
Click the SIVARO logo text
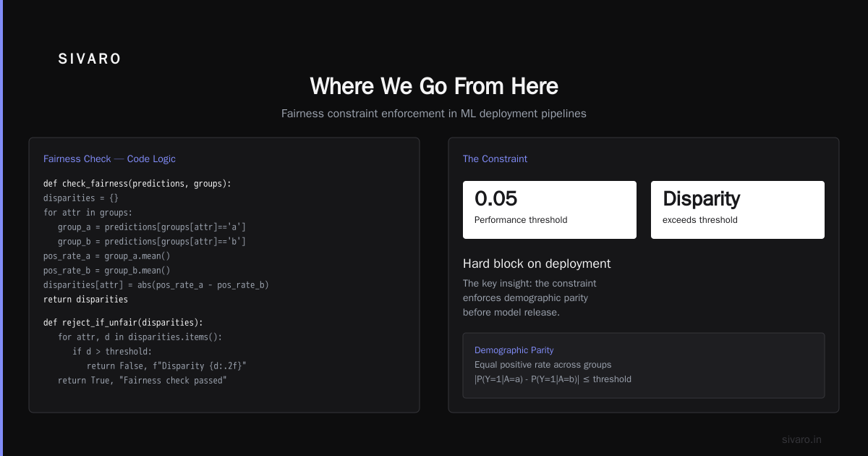[90, 59]
